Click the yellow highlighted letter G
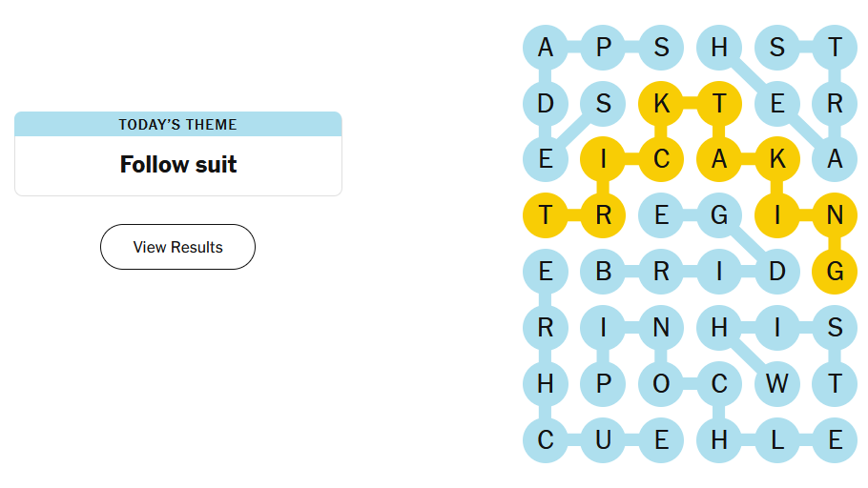This screenshot has width=868, height=488. 835,272
